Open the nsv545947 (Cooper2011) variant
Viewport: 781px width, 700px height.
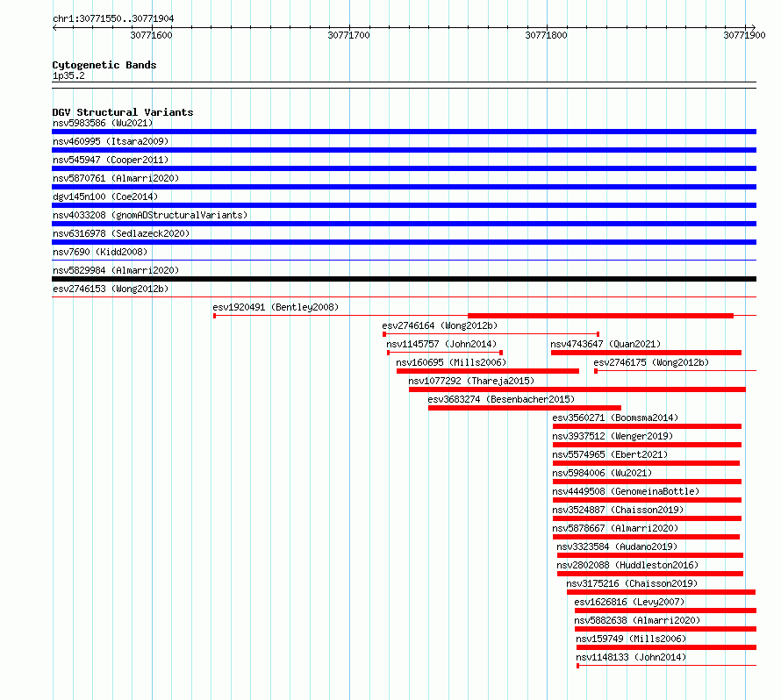[111, 160]
